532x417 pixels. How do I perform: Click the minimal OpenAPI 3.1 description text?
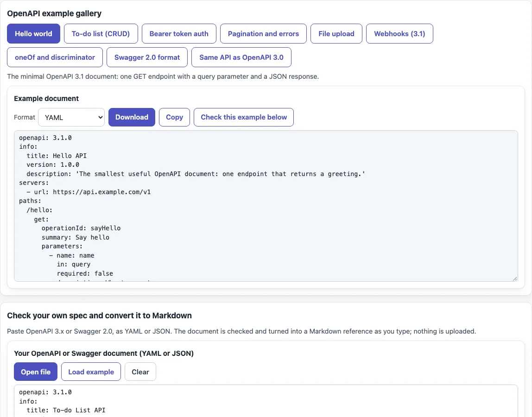[163, 77]
